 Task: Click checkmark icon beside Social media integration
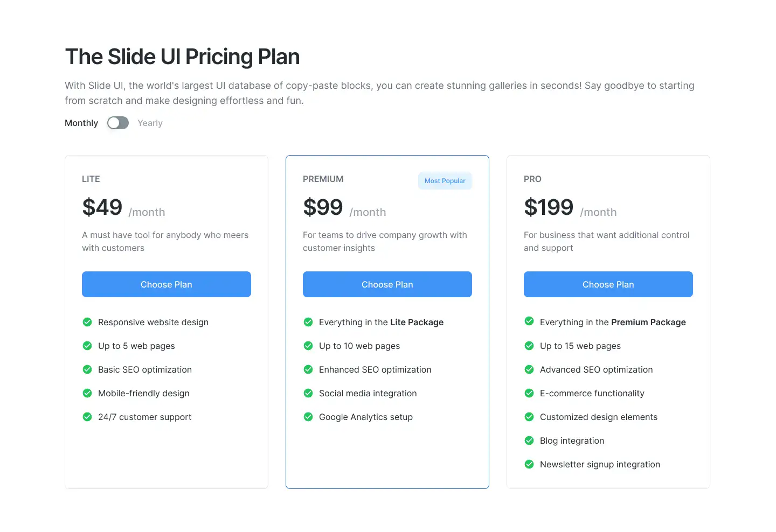click(x=308, y=393)
